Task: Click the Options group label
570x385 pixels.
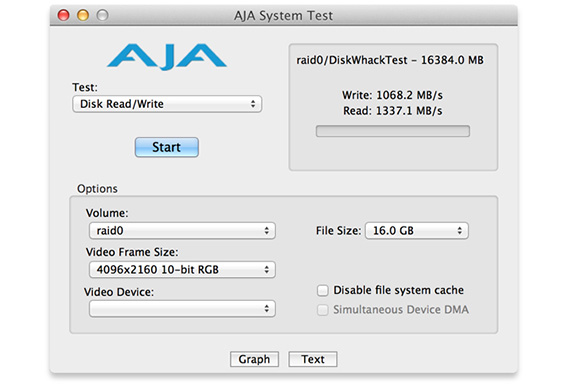Action: [97, 189]
